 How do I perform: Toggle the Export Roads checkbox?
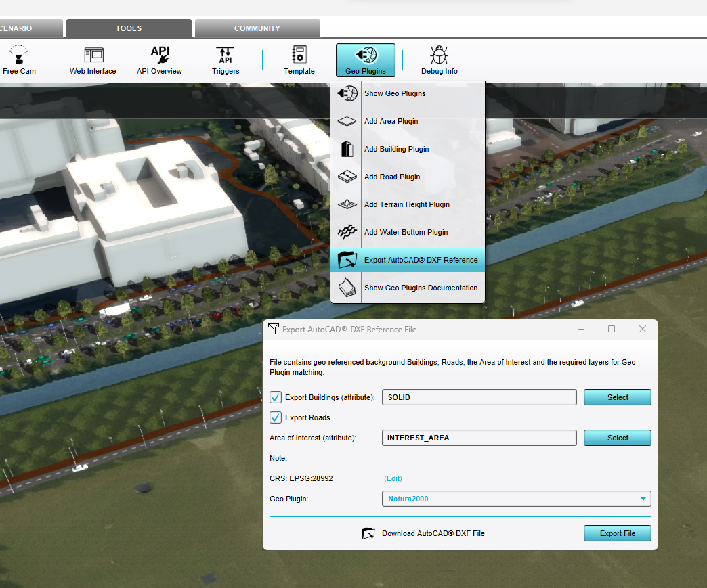[x=276, y=417]
